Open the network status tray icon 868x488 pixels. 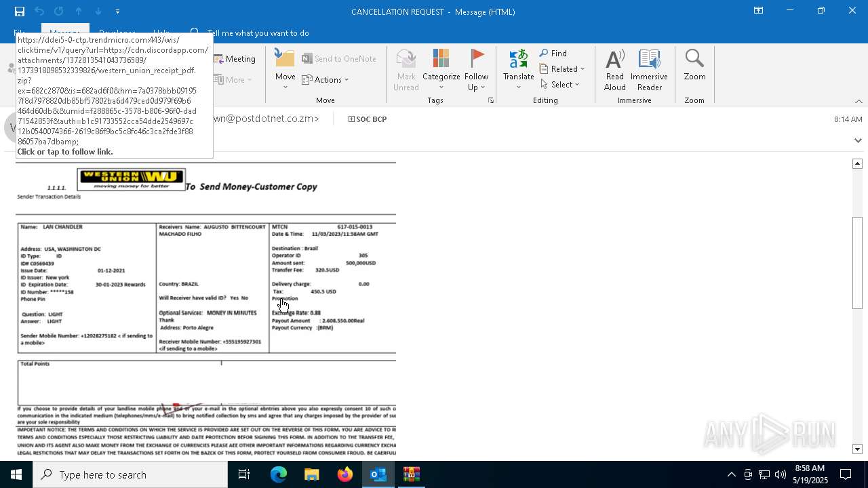[764, 474]
